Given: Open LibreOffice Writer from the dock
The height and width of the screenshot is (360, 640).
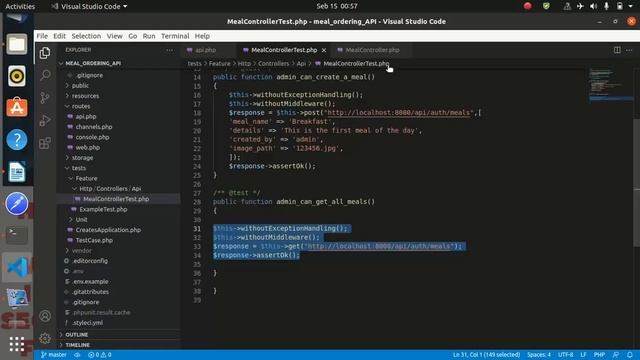Looking at the screenshot, I should pyautogui.click(x=17, y=171).
